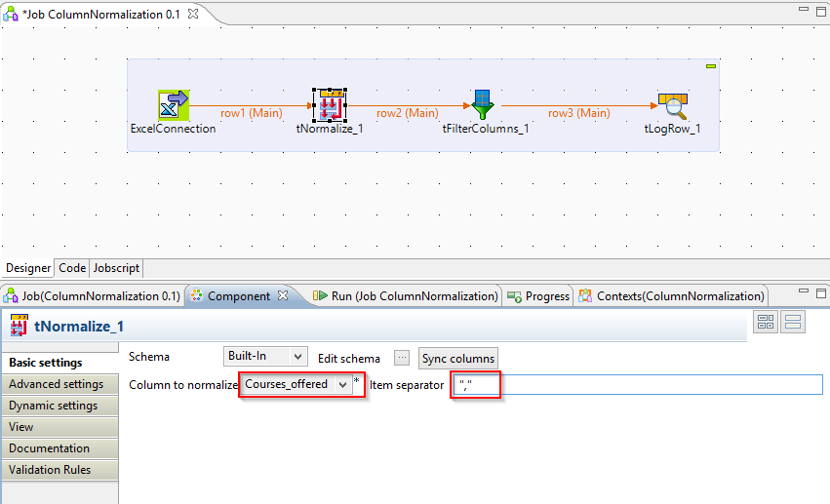Close the Job ColumnNormalization editor tab
830x504 pixels.
tap(193, 14)
